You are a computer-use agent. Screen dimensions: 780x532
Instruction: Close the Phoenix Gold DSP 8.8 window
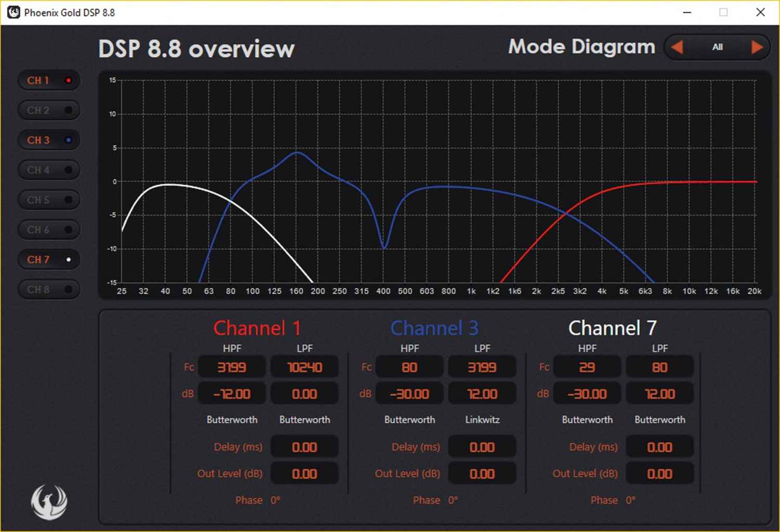click(760, 12)
